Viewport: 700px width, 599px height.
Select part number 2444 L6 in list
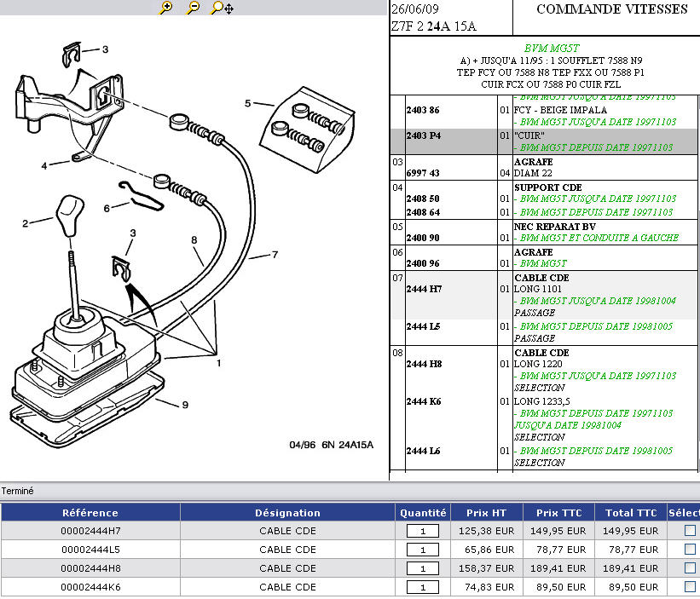pos(424,451)
